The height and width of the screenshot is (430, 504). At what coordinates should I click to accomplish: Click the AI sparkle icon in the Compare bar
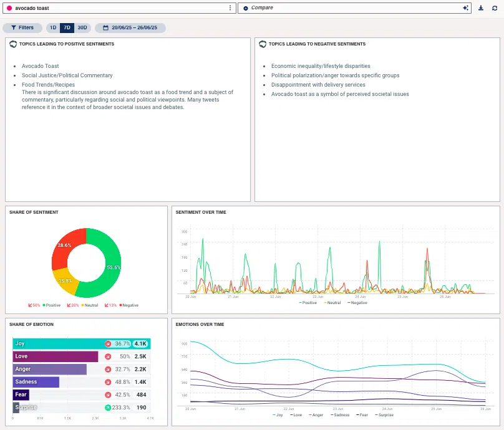click(465, 7)
